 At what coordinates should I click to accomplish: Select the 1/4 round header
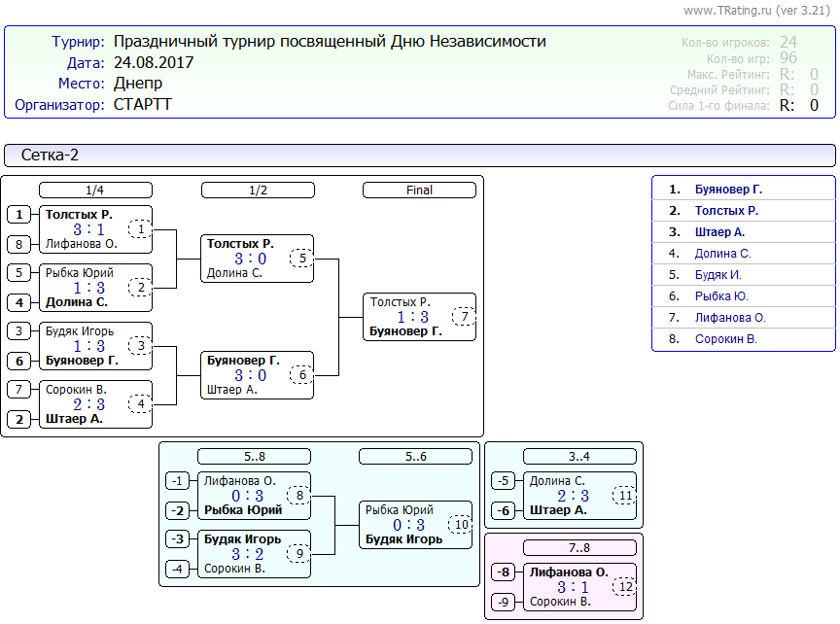tap(95, 191)
